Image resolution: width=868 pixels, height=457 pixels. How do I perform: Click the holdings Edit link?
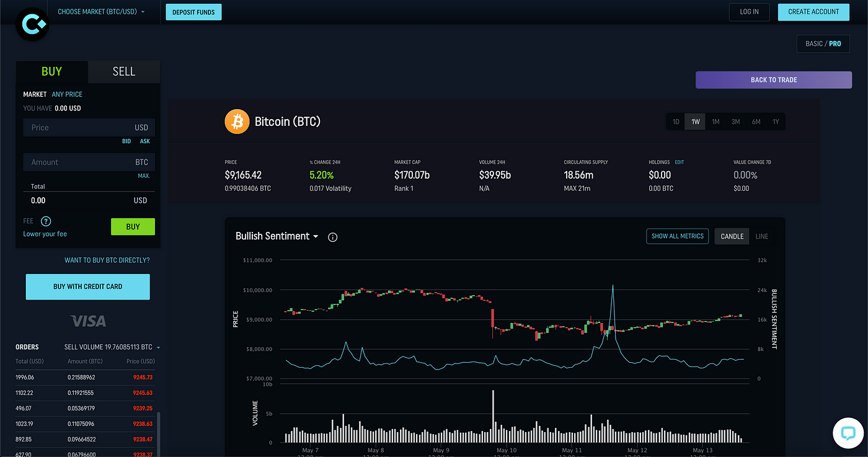point(680,162)
